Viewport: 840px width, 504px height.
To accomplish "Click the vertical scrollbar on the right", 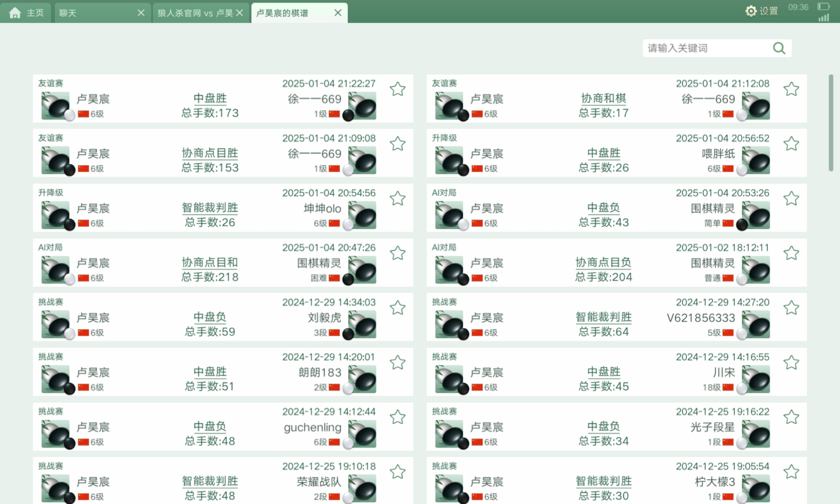I will click(x=831, y=123).
